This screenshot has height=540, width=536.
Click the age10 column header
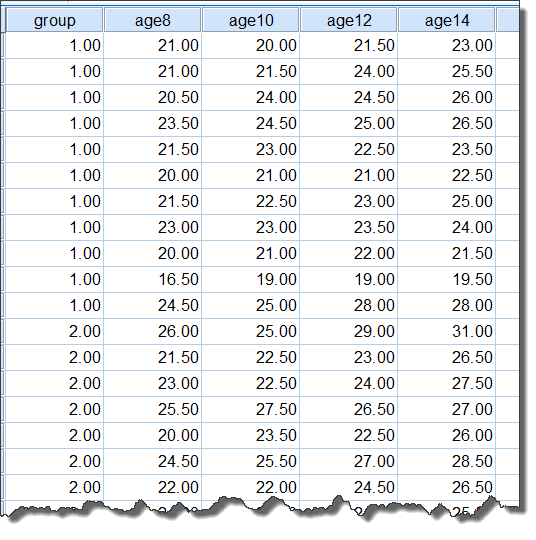[x=251, y=20]
